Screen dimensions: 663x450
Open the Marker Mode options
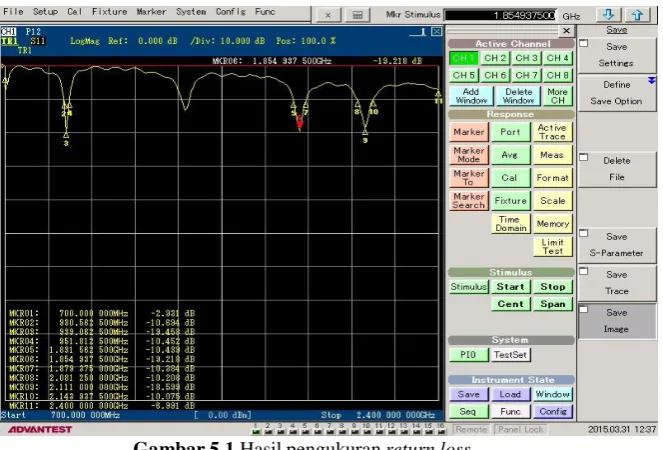[x=468, y=155]
